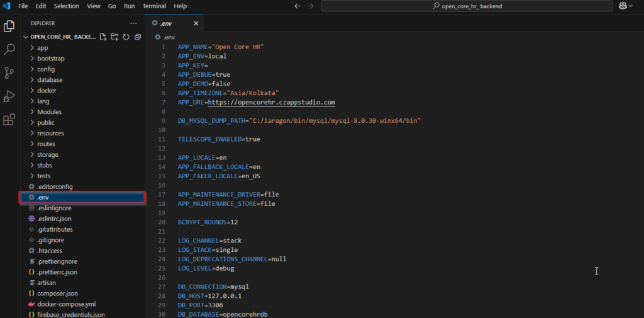Open the .gitattributes file
Image resolution: width=644 pixels, height=318 pixels.
82,230
